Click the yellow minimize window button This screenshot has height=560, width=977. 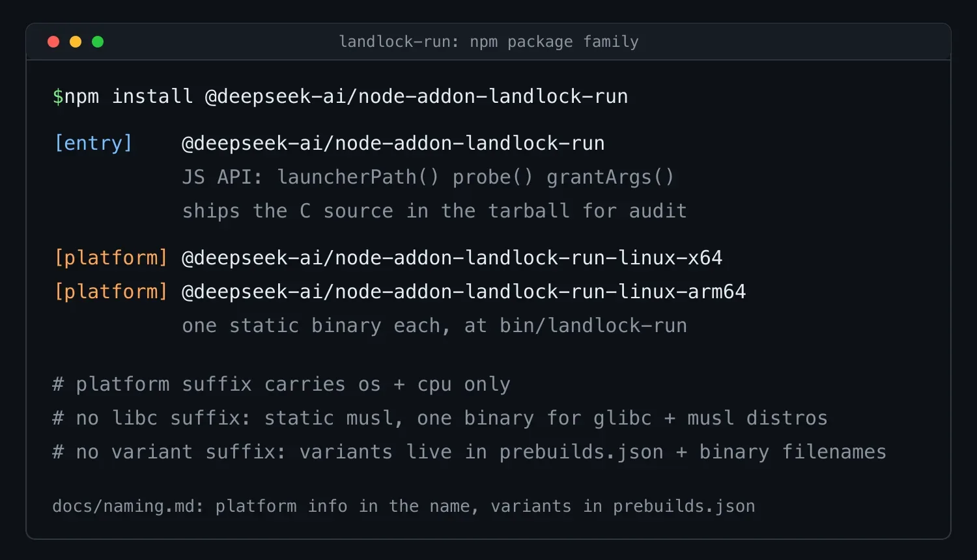(x=76, y=42)
